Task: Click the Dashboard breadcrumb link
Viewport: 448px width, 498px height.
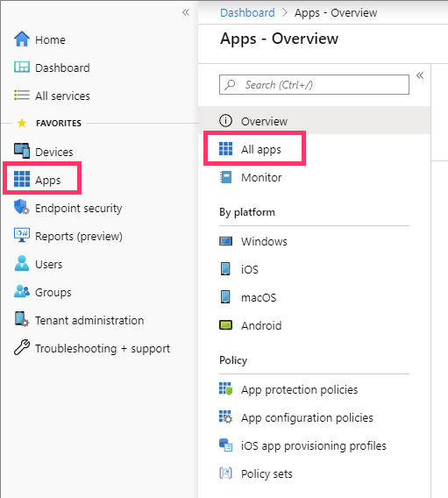Action: click(247, 12)
